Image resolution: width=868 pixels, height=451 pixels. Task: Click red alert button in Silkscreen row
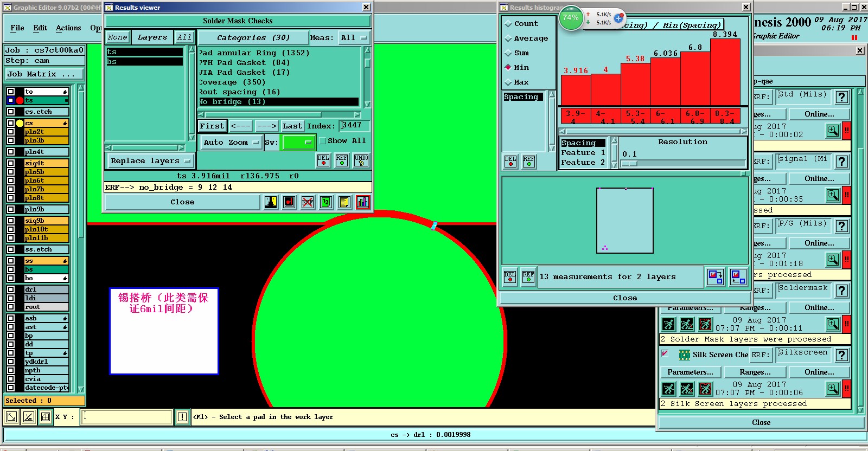[846, 389]
